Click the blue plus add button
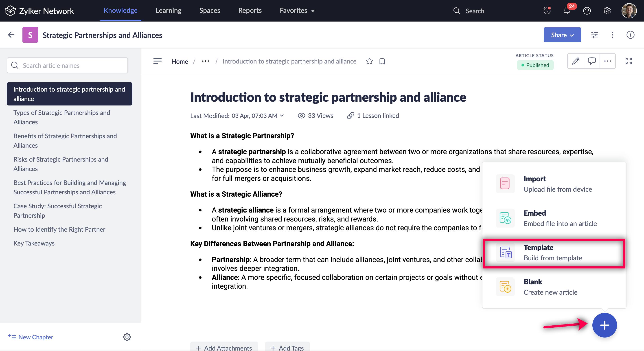Viewport: 644px width, 351px height. pos(604,325)
